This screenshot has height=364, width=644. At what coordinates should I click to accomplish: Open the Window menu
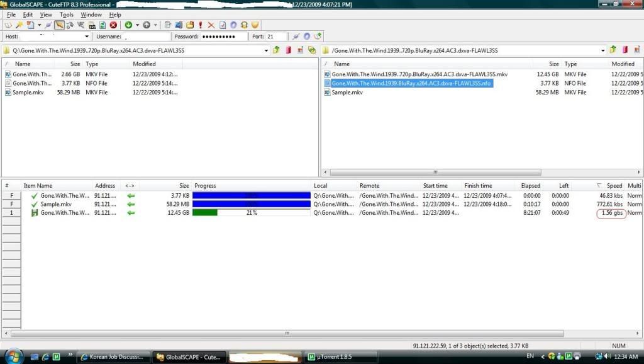91,14
